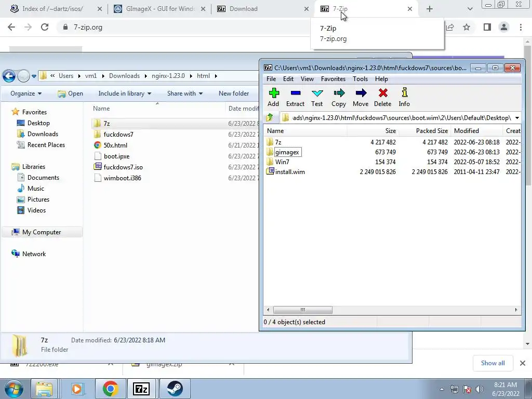
Task: Click Open in Explorer command bar
Action: pos(70,94)
